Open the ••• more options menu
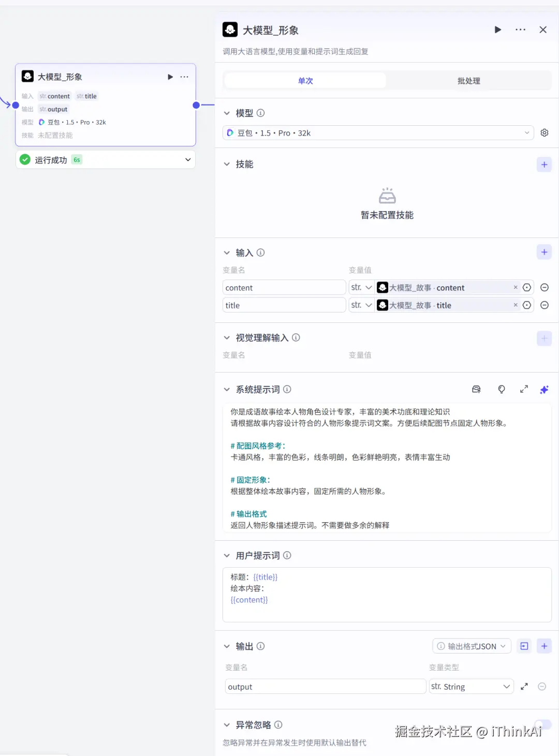 click(x=520, y=29)
